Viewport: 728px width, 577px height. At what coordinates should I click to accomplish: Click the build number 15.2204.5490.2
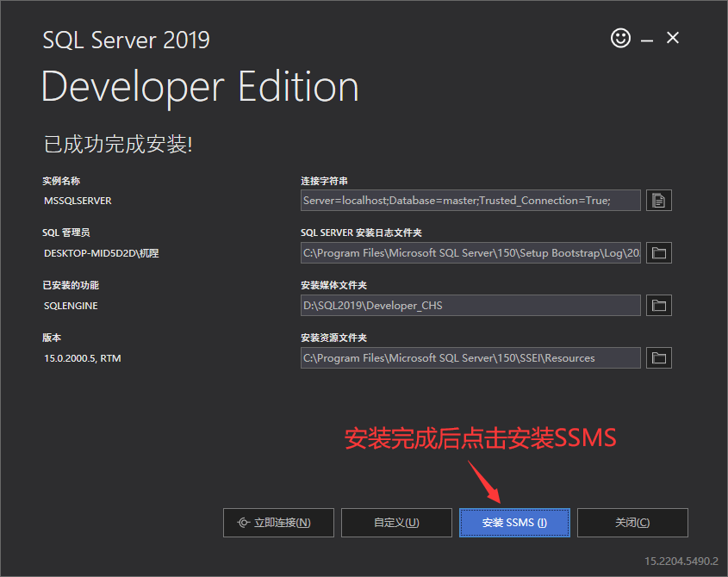[x=681, y=561]
